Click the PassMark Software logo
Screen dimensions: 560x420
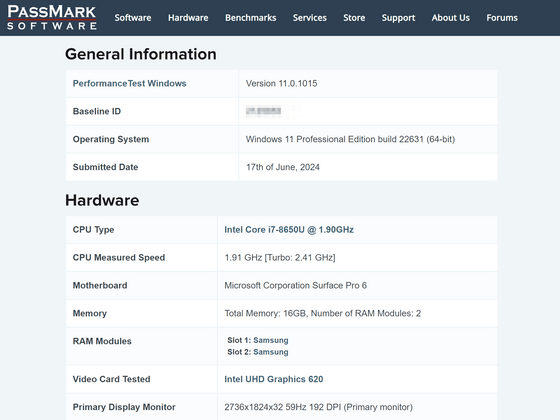pyautogui.click(x=52, y=18)
